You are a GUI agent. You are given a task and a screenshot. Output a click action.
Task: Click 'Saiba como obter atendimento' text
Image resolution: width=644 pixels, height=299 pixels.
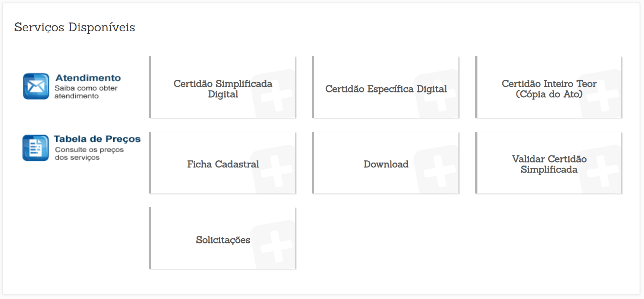86,92
